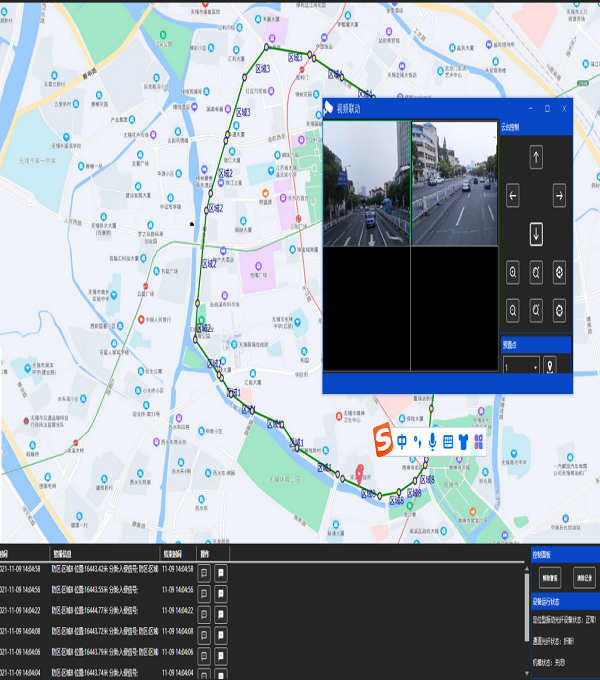Click the Sogou S logo on IME bar

click(x=383, y=439)
